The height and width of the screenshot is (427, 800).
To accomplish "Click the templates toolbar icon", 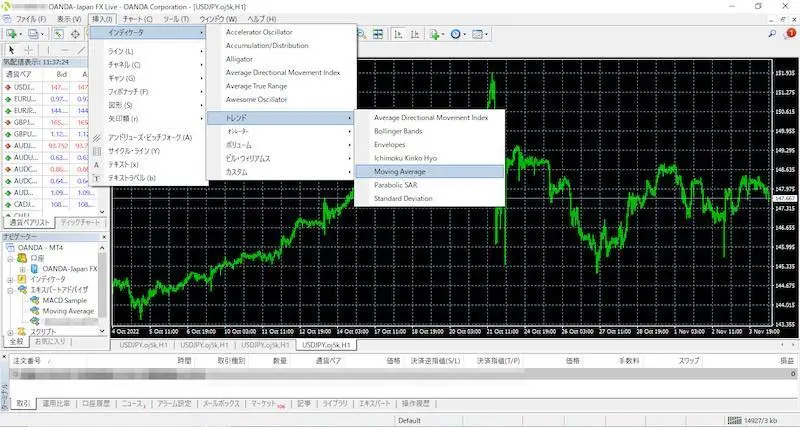I will click(477, 34).
